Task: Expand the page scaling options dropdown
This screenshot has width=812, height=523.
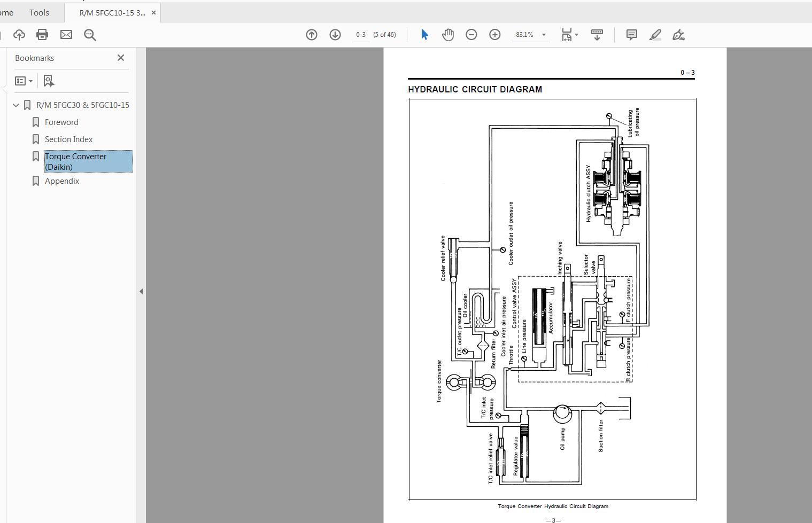Action: point(576,34)
